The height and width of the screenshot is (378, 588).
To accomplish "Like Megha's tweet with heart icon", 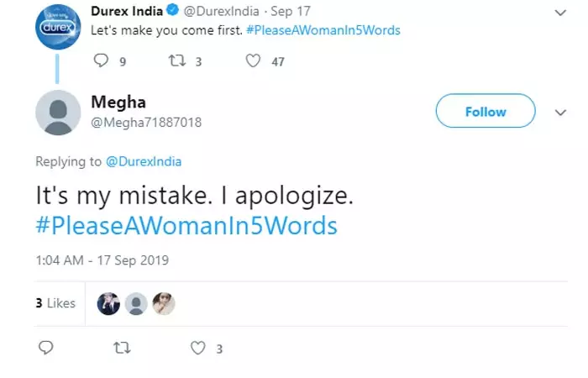I will click(x=198, y=348).
